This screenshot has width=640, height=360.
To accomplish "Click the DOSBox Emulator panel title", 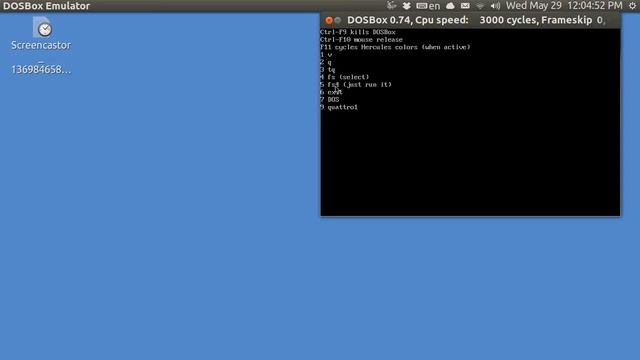I will pyautogui.click(x=47, y=6).
